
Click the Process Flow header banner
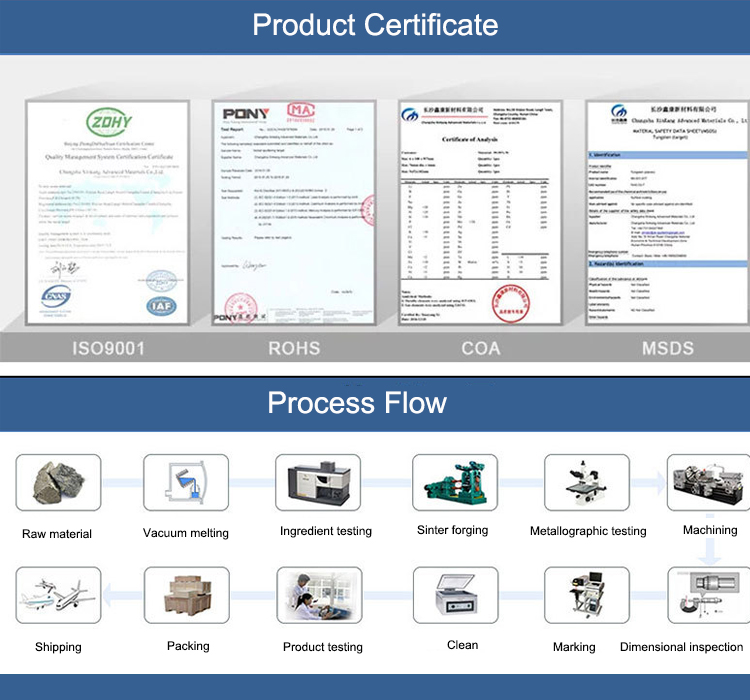(375, 403)
